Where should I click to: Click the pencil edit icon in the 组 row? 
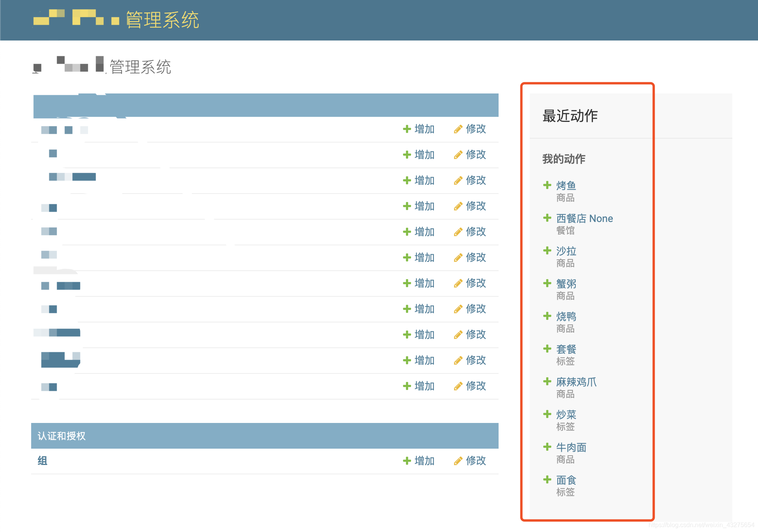(x=458, y=461)
